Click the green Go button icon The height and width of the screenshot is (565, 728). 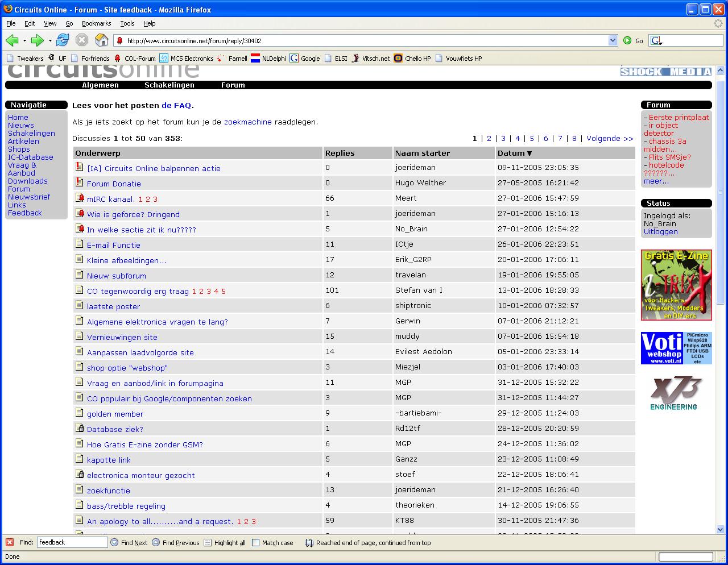627,41
